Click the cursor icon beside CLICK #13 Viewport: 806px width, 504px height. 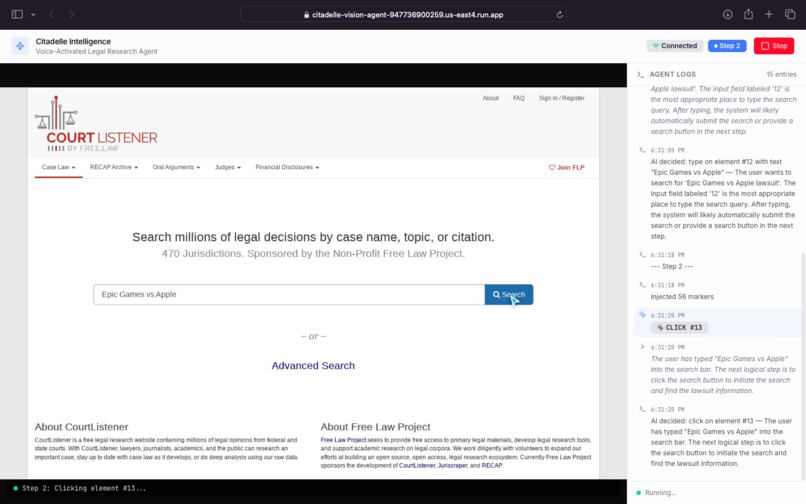coord(643,315)
